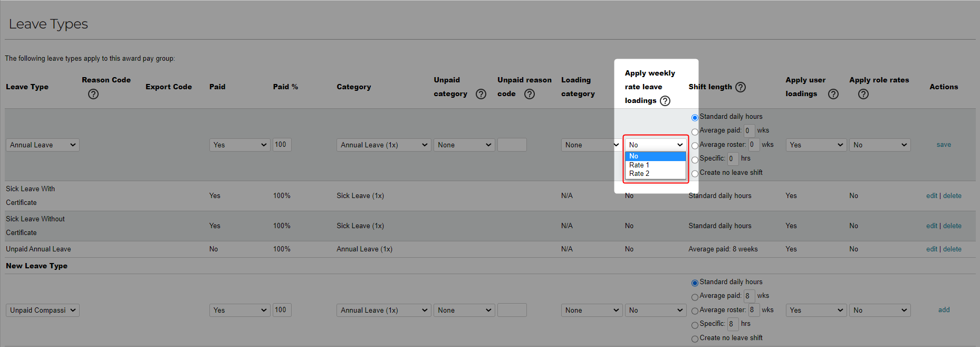Choose Rate 2 option in dropdown list
The height and width of the screenshot is (347, 980).
[656, 173]
